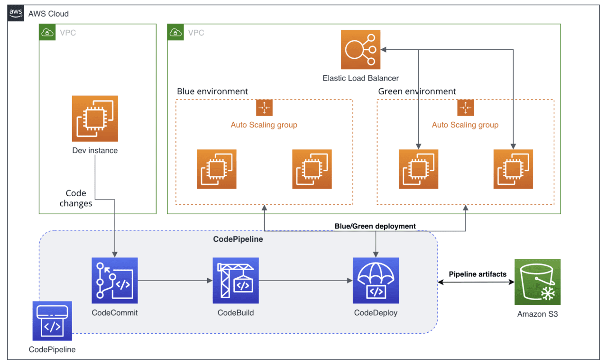
Task: Click the Dev instance label
Action: pyautogui.click(x=95, y=151)
